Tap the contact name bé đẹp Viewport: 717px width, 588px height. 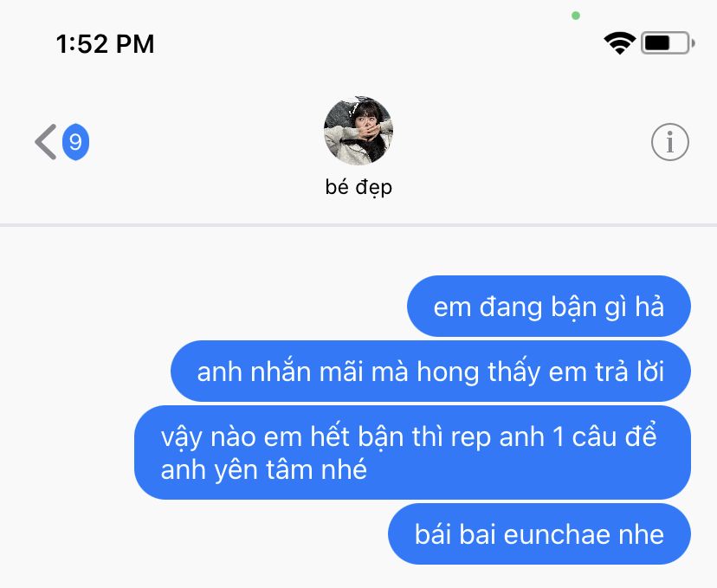358,187
